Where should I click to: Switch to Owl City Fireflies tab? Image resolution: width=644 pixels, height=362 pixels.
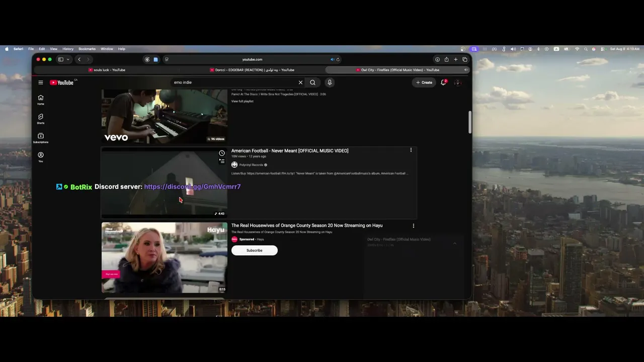pos(397,70)
